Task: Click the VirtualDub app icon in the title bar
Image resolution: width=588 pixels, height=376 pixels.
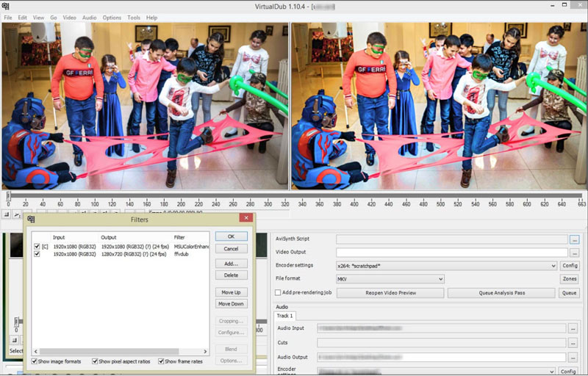Action: pyautogui.click(x=5, y=6)
